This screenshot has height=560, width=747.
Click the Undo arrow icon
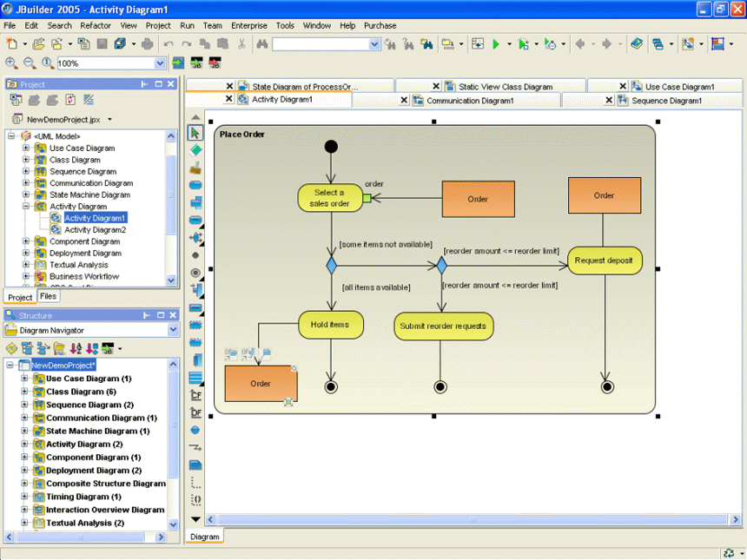point(169,44)
